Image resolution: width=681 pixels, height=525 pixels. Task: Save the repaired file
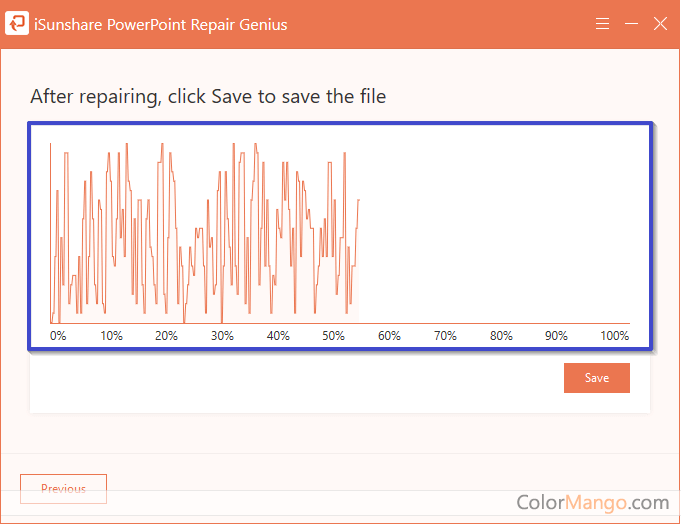596,378
